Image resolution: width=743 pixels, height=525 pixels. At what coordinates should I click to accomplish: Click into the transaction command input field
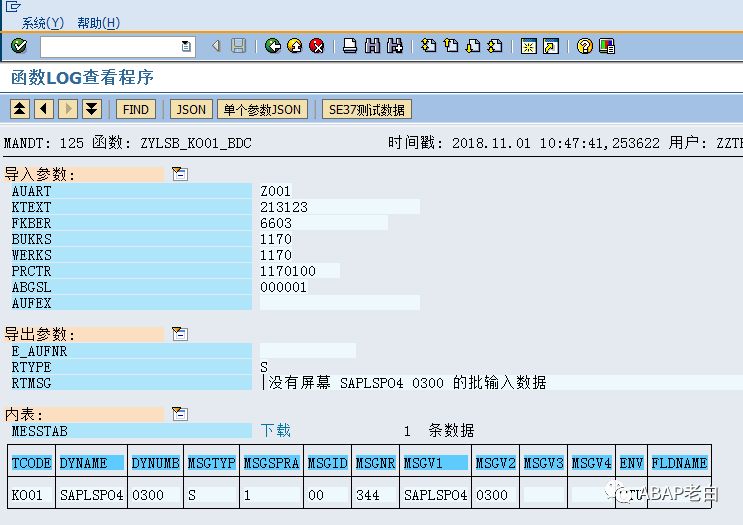(110, 46)
